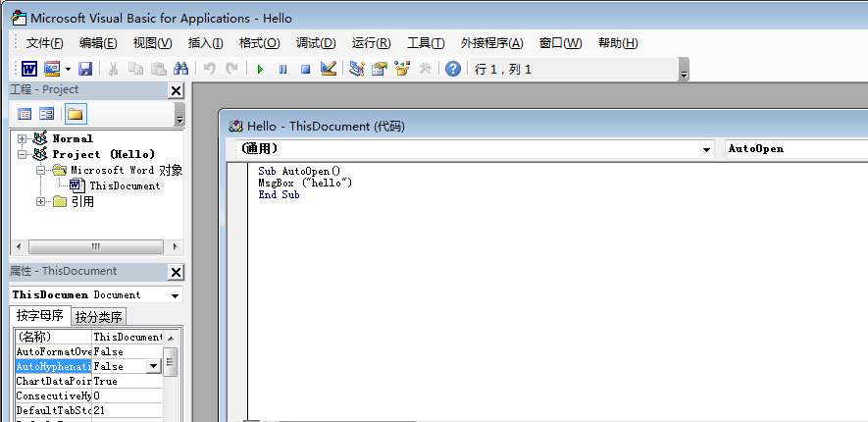Click the View Microsoft Word icon
This screenshot has width=868, height=422.
29,70
